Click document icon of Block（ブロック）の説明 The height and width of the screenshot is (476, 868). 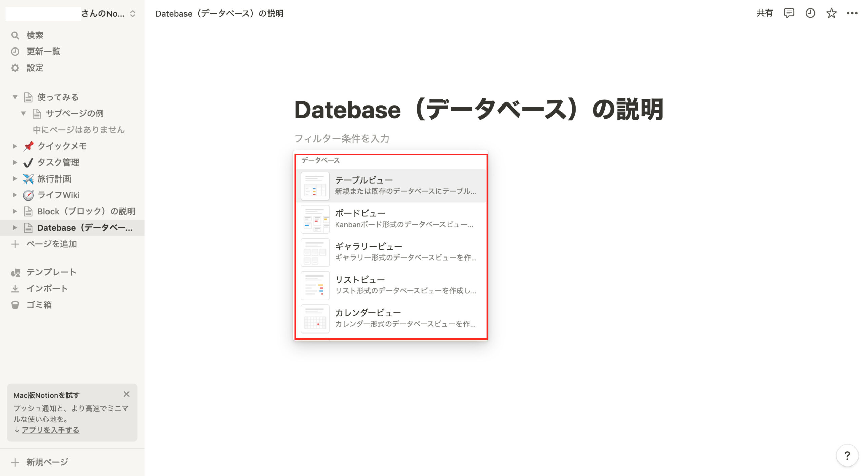[x=28, y=211]
